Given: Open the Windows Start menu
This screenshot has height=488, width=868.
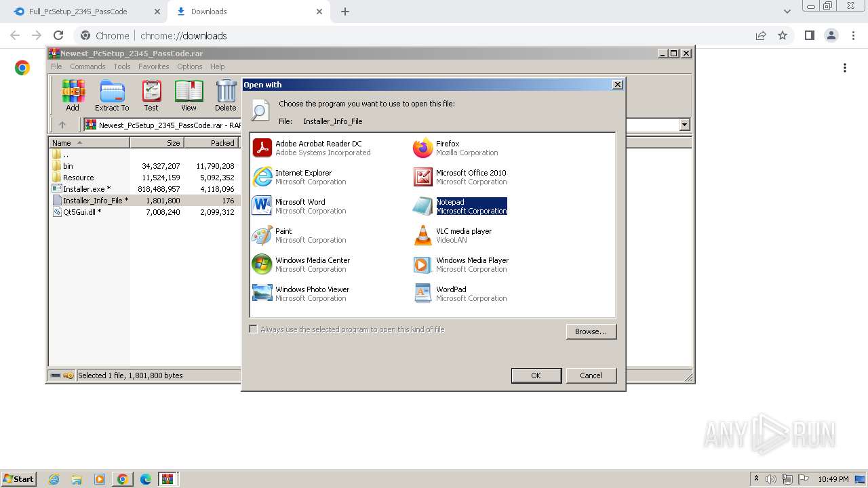Looking at the screenshot, I should (18, 479).
